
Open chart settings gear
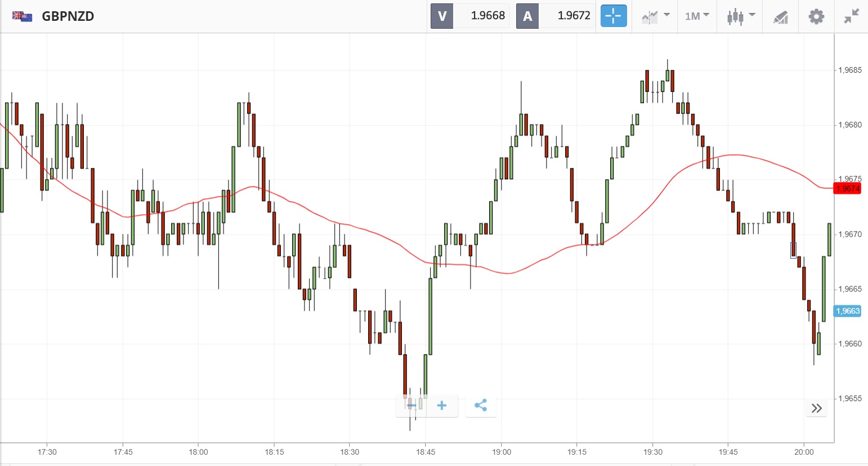coord(816,16)
